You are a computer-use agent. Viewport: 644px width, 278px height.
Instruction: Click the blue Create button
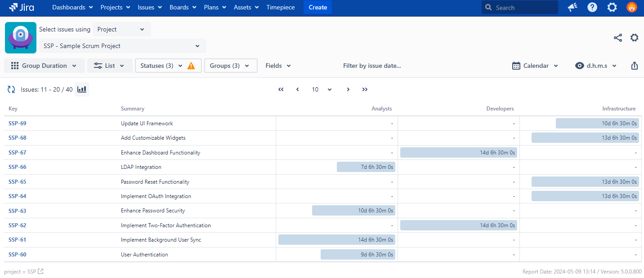(318, 7)
